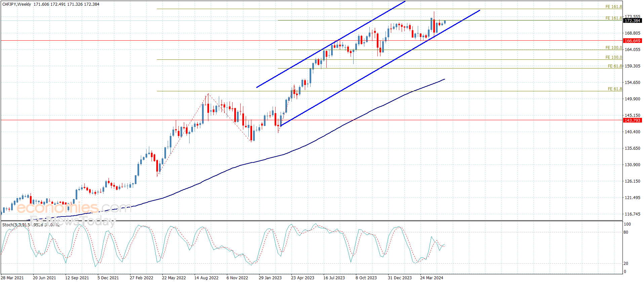Click the 5 Dec 2021 date label
Viewport: 644px width, 282px height.
pos(108,278)
